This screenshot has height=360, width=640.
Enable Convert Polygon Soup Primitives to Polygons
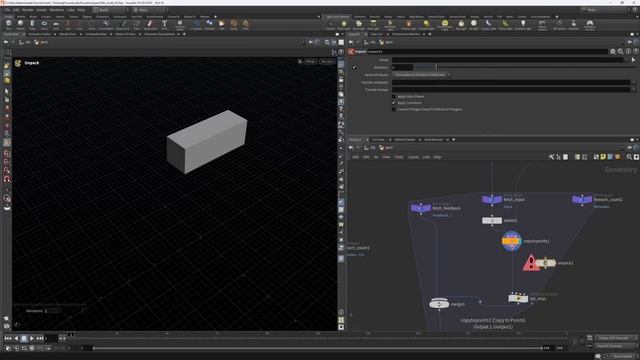pyautogui.click(x=394, y=109)
